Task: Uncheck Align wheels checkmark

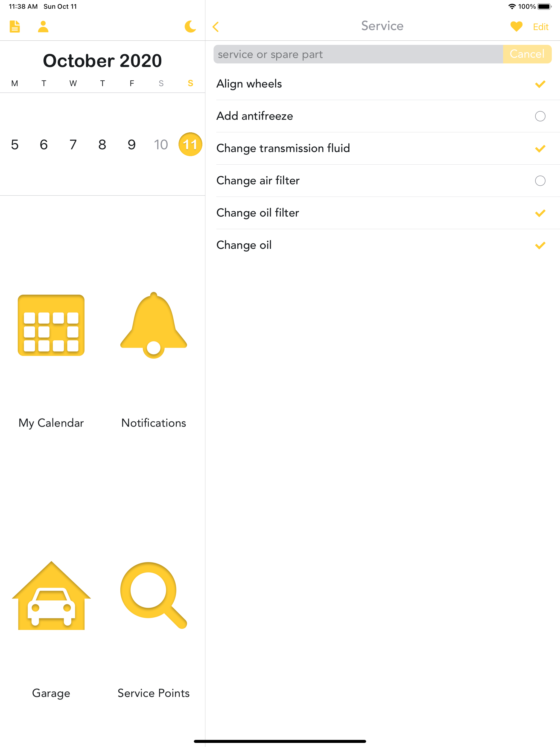Action: 540,84
